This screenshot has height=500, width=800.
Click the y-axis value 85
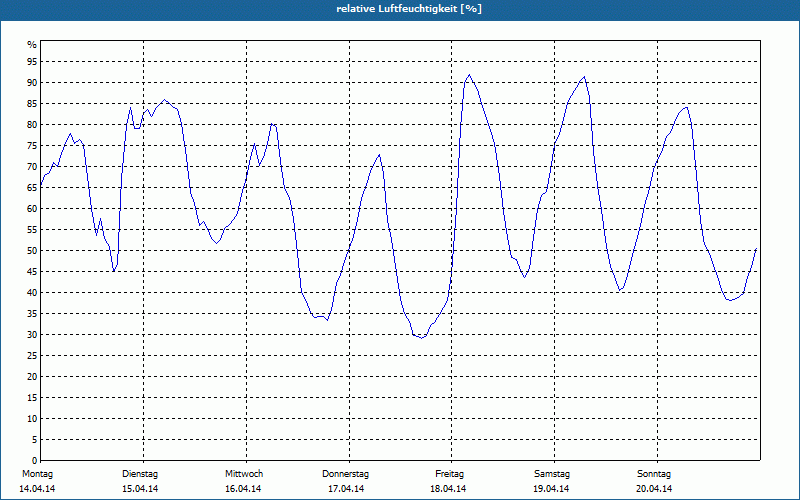pyautogui.click(x=32, y=104)
